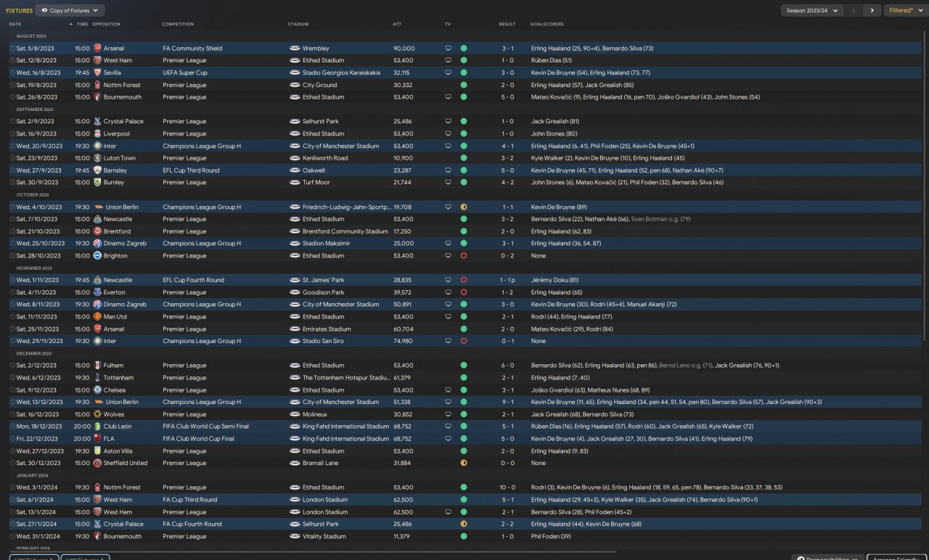Image resolution: width=929 pixels, height=560 pixels.
Task: Toggle the tick circle beside Mon, 18/12/2023
Action: tap(12, 427)
